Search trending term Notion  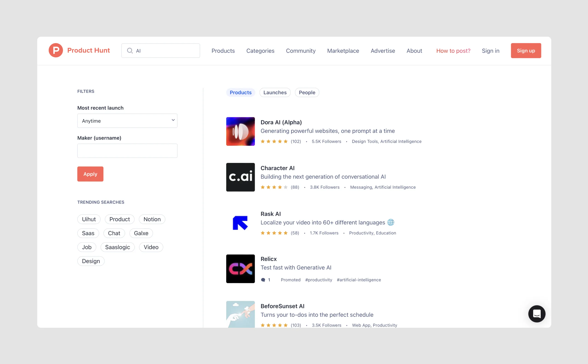tap(152, 219)
